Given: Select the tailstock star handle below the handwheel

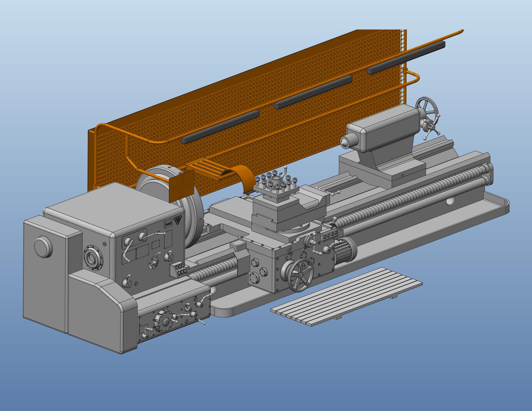Looking at the screenshot, I should pos(431,127).
